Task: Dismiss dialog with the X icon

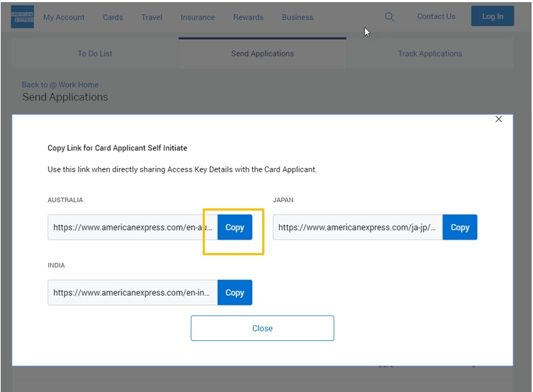Action: coord(498,119)
